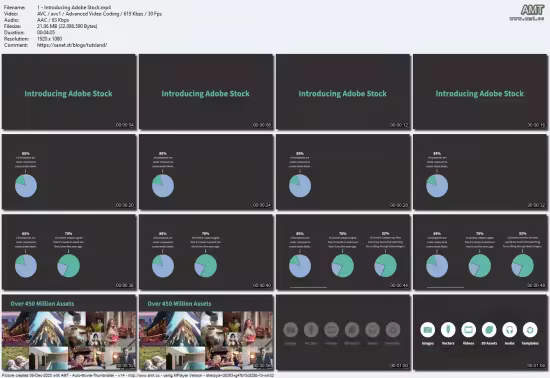Click the Audio headphones icon in the 00:01:04 frame

pos(509,330)
